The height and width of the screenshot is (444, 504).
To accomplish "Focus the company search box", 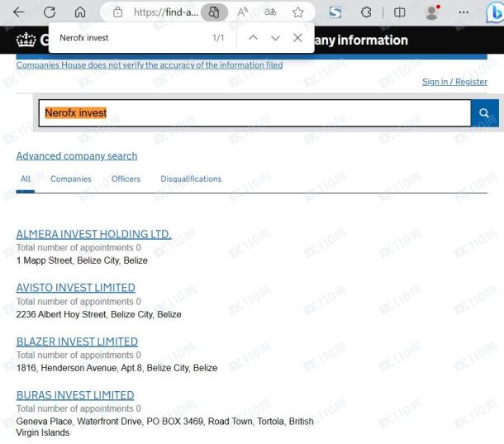I will [x=254, y=113].
